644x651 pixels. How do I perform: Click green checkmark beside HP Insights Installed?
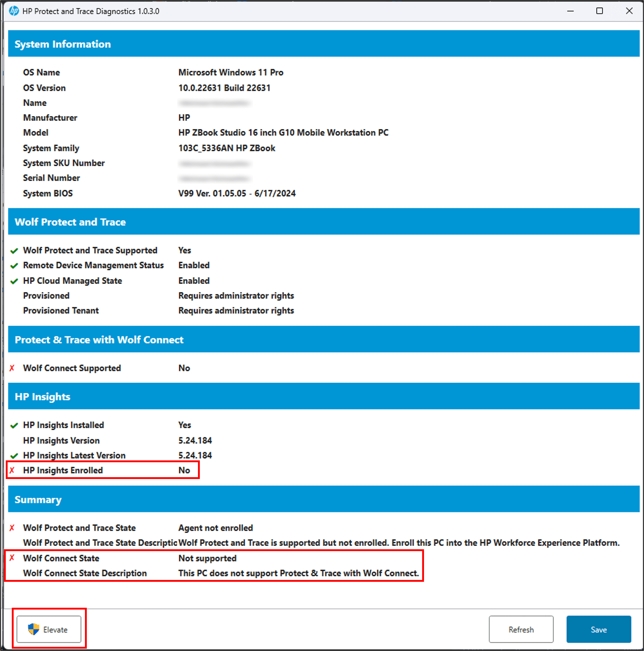click(x=14, y=426)
